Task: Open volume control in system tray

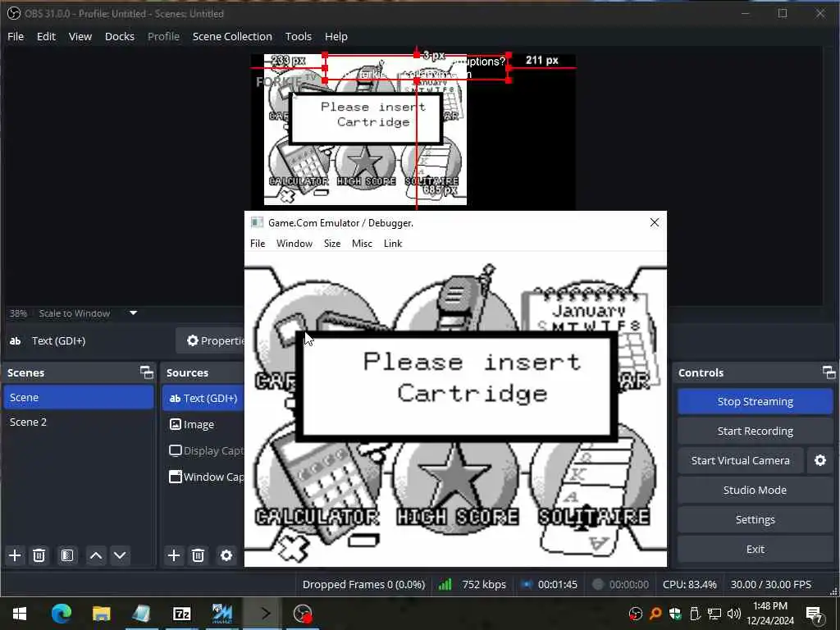Action: tap(734, 614)
